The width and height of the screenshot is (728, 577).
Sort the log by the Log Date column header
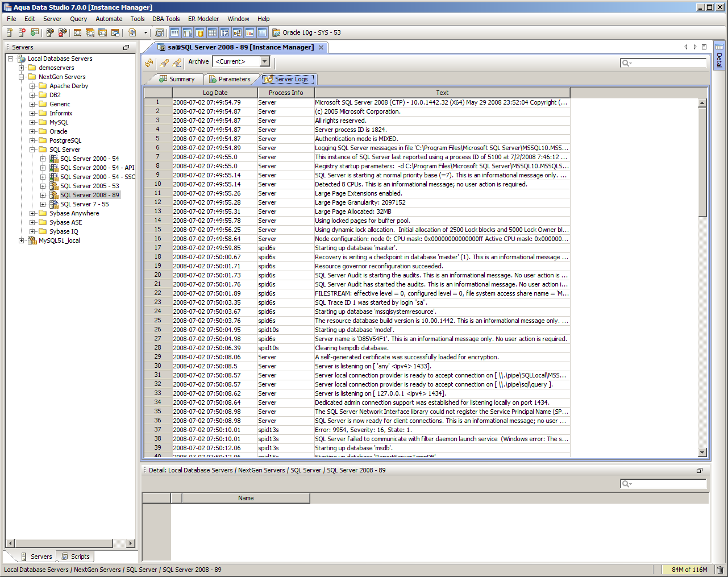point(215,93)
